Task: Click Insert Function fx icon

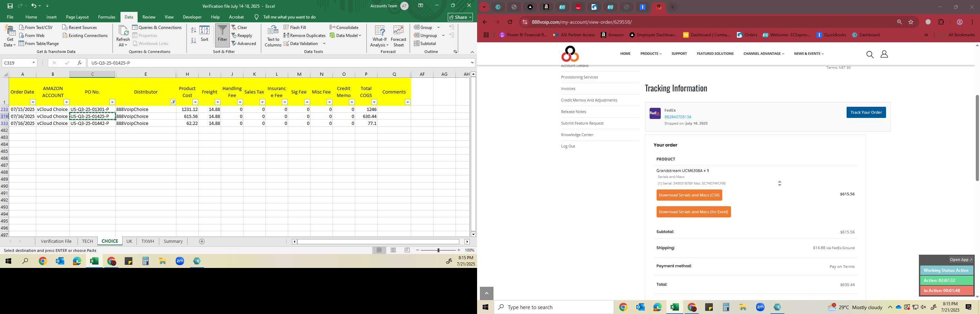Action: [80, 63]
